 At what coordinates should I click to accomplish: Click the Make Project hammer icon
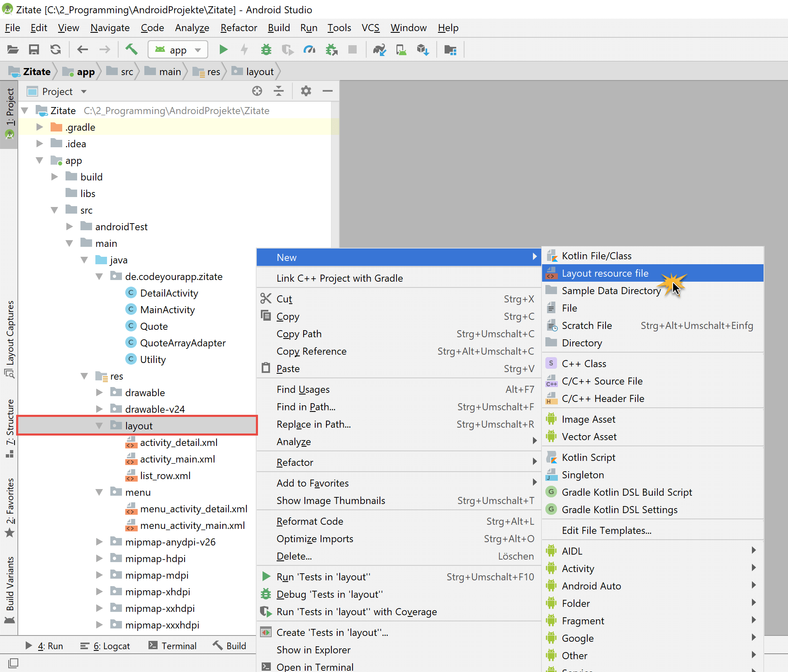[131, 50]
